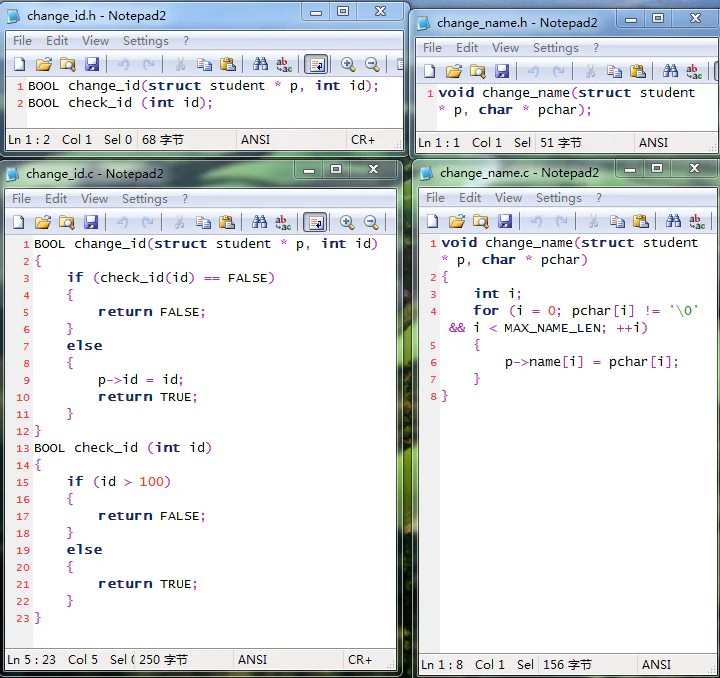Open Edit menu in change_id.h window

(x=57, y=40)
